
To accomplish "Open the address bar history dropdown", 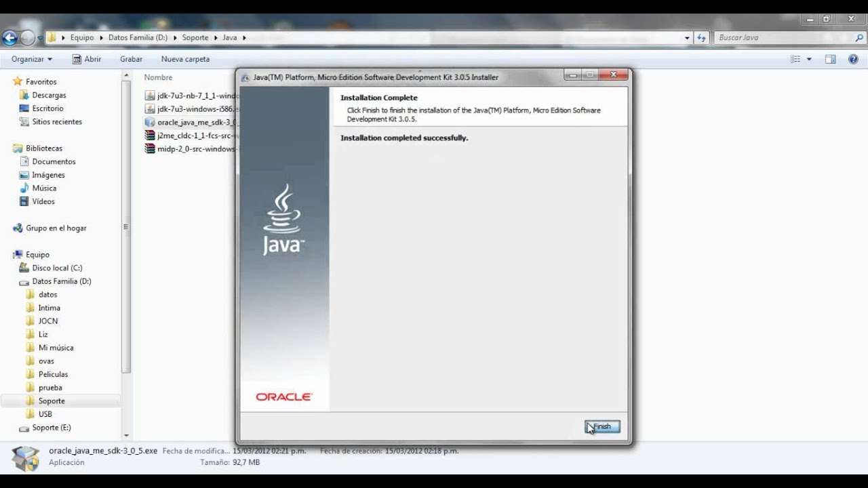I will point(687,38).
